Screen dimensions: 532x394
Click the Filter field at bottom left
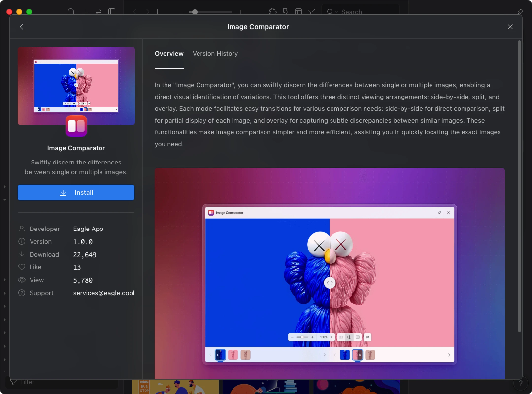tap(62, 382)
